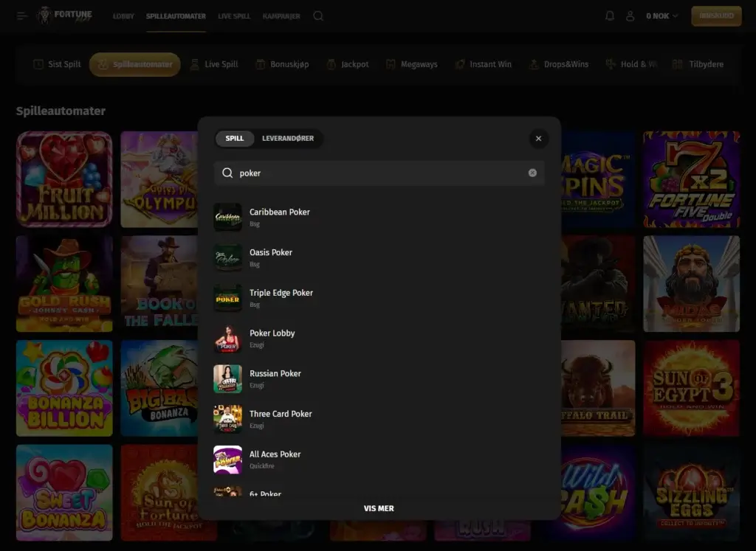Open the Fortune Five Double thumbnail

[691, 179]
